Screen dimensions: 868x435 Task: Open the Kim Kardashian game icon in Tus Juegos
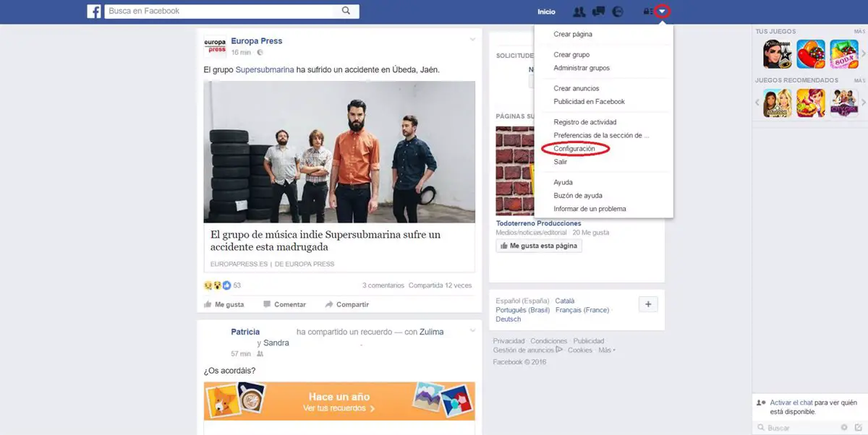(777, 53)
